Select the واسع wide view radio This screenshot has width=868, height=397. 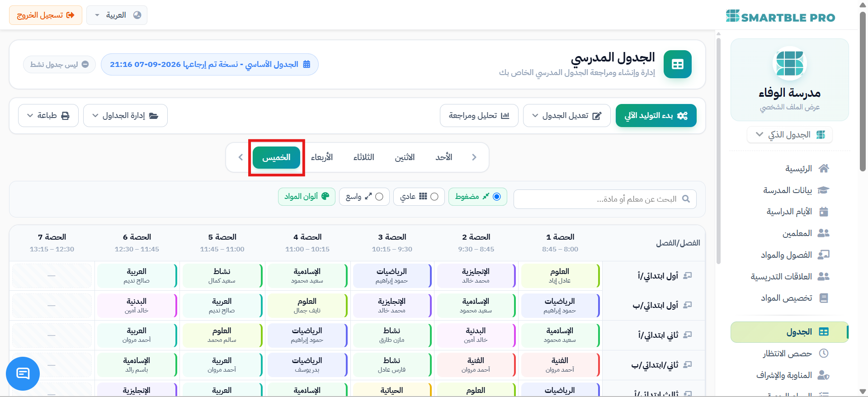(x=379, y=197)
